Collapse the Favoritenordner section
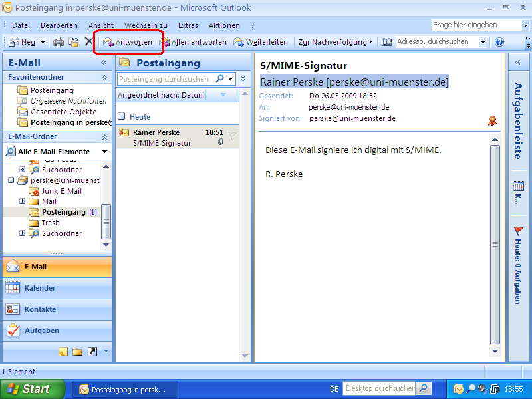The image size is (532, 399). tap(104, 78)
